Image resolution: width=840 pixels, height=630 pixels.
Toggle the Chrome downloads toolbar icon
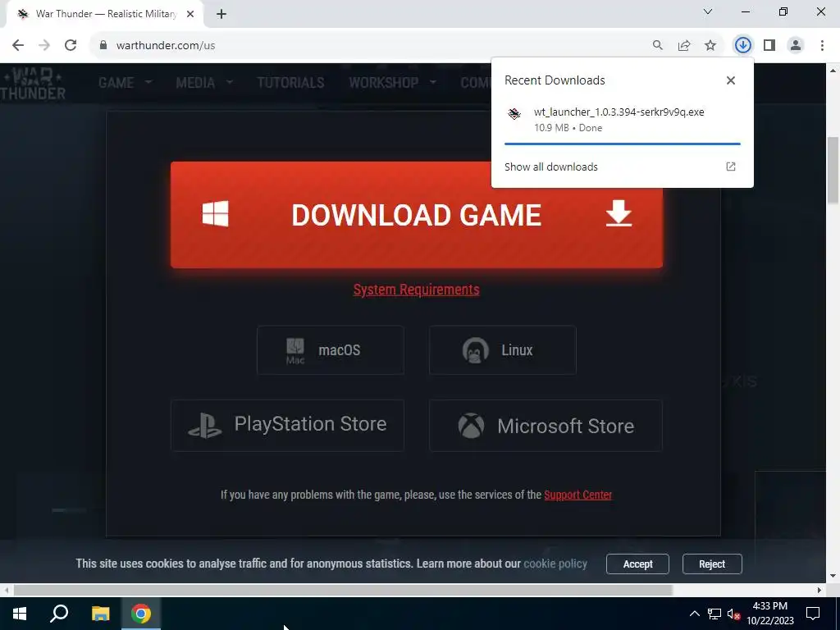click(x=742, y=45)
